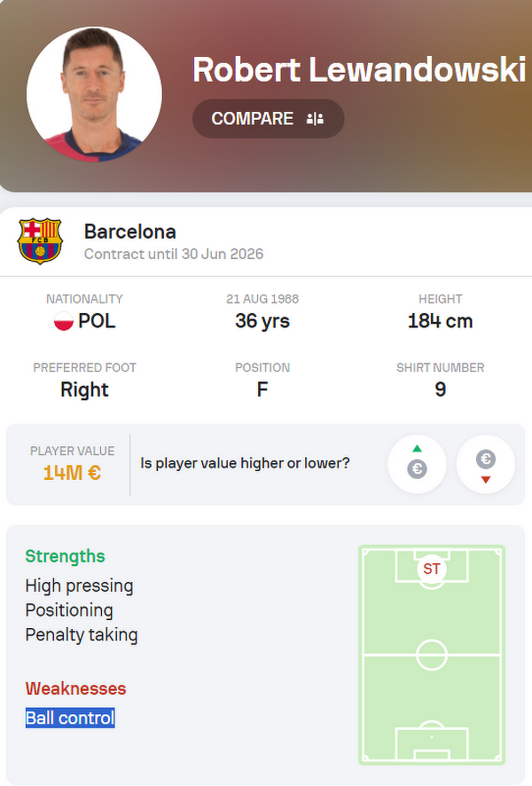The width and height of the screenshot is (532, 786).
Task: Click the football pitch center circle
Action: click(x=431, y=655)
